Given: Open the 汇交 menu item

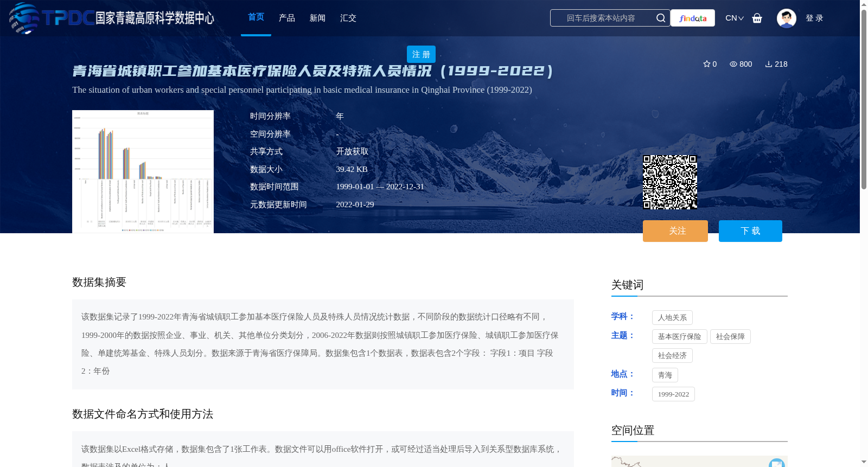Looking at the screenshot, I should pos(348,18).
